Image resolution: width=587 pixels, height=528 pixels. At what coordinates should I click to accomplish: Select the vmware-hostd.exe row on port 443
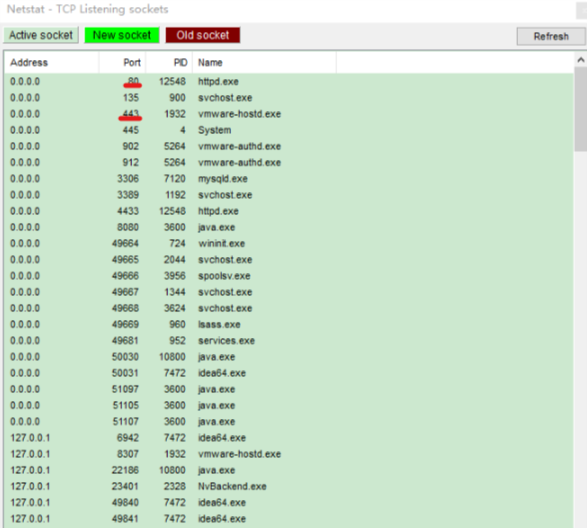[x=289, y=114]
